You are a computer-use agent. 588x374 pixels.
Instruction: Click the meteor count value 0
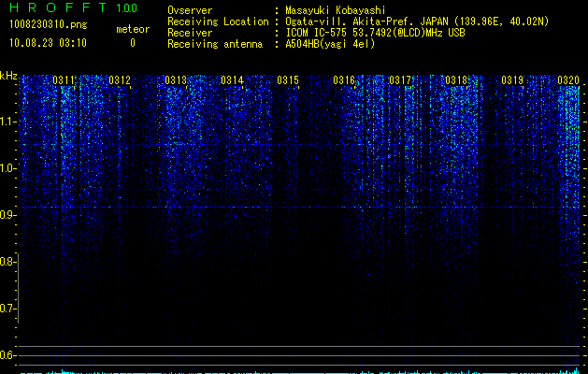click(133, 43)
